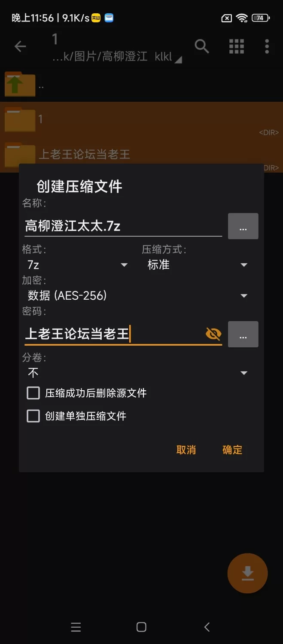Screen dimensions: 283x644
Task: Click the 确定 confirm button
Action: click(x=232, y=450)
